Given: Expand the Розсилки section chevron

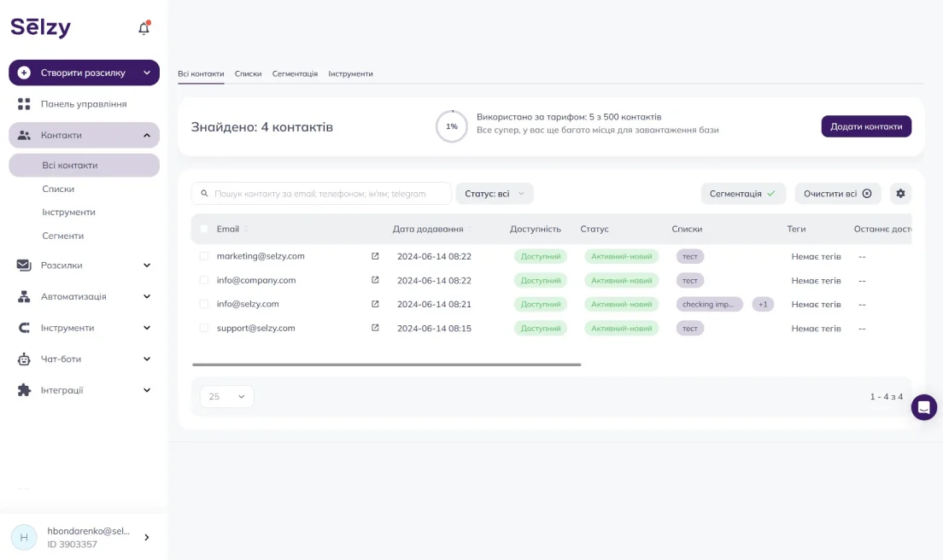Looking at the screenshot, I should pos(147,265).
